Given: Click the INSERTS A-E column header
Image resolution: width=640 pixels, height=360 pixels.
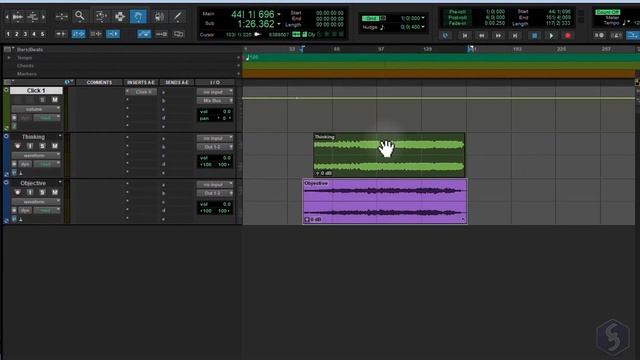Looking at the screenshot, I should coord(141,82).
